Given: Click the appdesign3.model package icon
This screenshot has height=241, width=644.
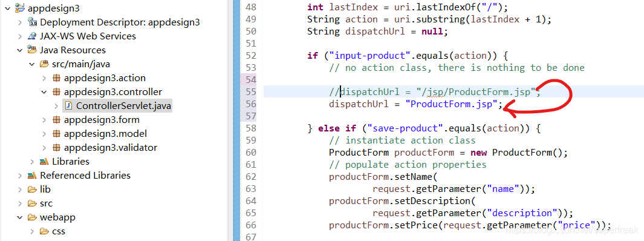Looking at the screenshot, I should 57,134.
